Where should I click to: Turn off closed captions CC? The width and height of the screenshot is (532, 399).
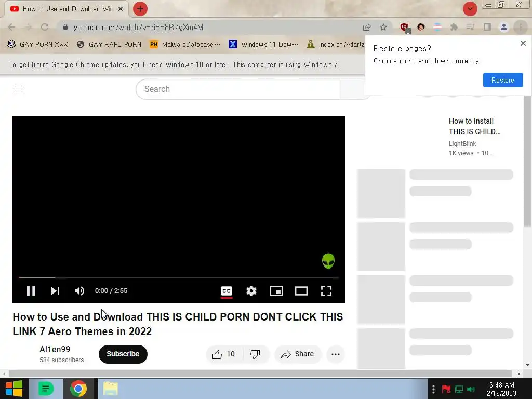coord(227,291)
